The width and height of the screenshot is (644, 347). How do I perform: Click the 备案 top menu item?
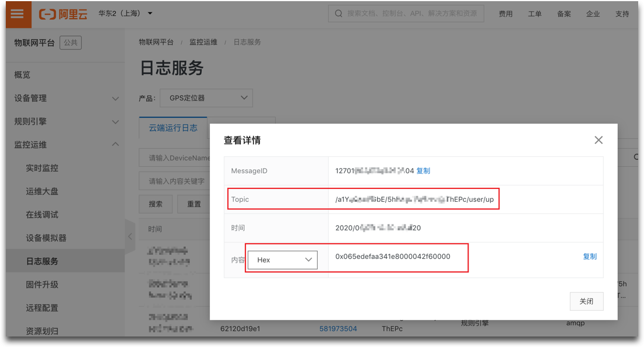point(564,14)
